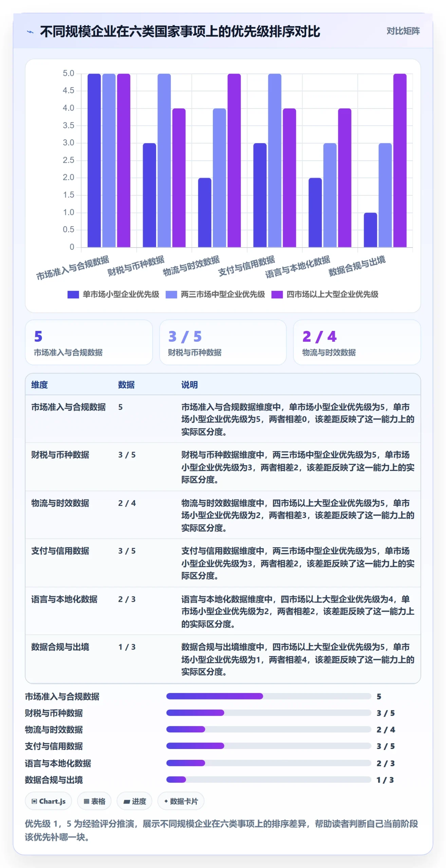
Task: Click the footer note starting with 优先级 1，5 为经验评分推演
Action: click(222, 830)
